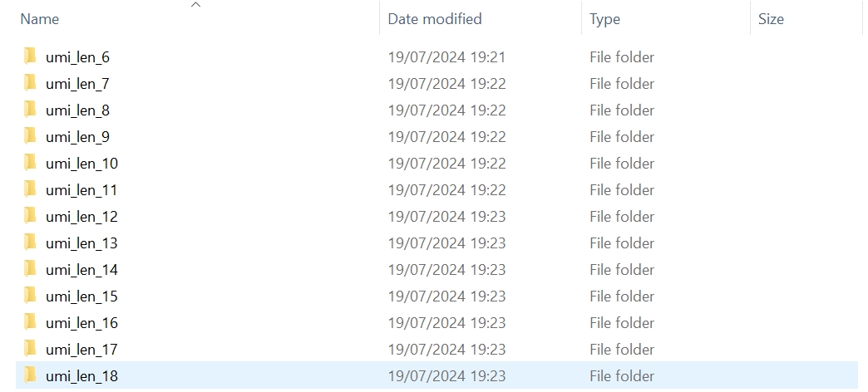Image resolution: width=868 pixels, height=392 pixels.
Task: Select the umi_len_14 folder name
Action: pos(82,270)
